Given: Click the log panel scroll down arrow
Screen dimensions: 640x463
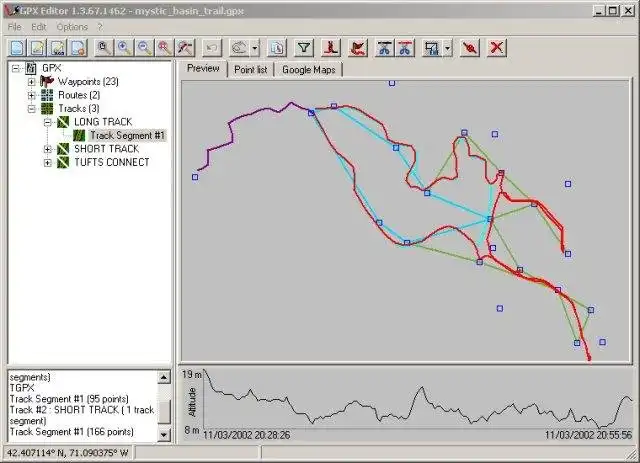Looking at the screenshot, I should [164, 434].
